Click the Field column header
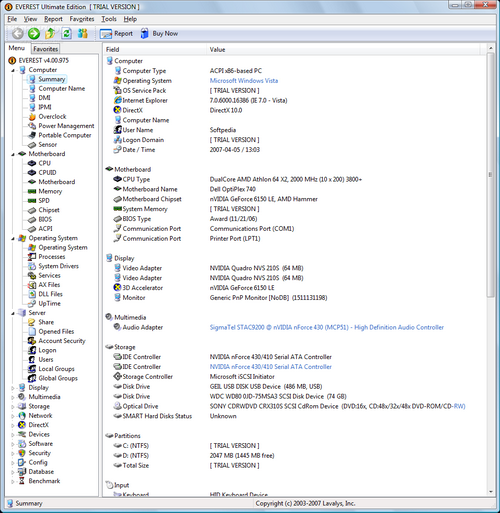 click(x=155, y=49)
